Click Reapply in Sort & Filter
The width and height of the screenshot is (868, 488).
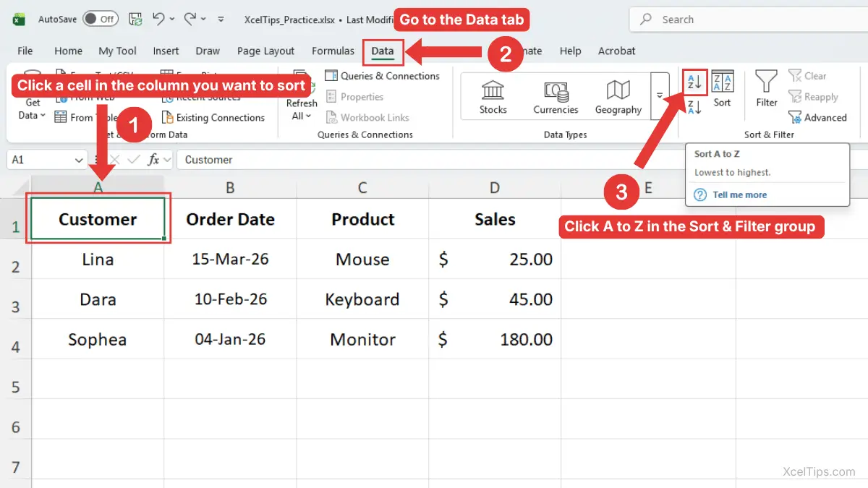pyautogui.click(x=813, y=97)
